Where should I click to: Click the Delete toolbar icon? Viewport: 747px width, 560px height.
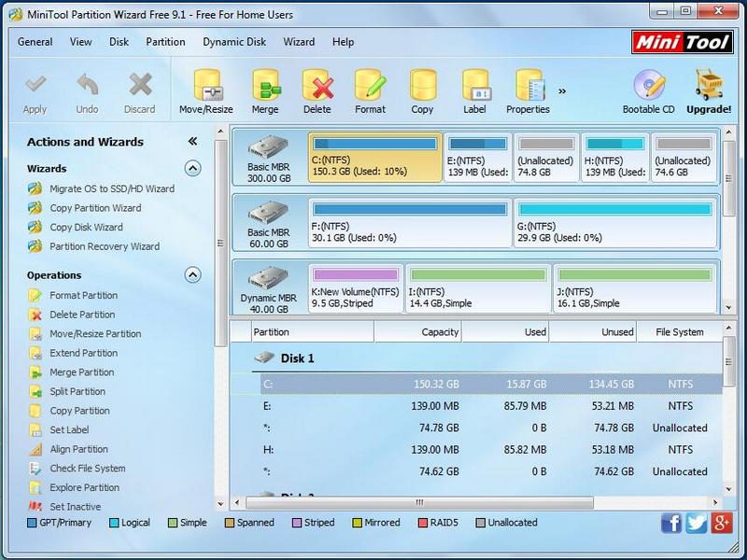317,85
